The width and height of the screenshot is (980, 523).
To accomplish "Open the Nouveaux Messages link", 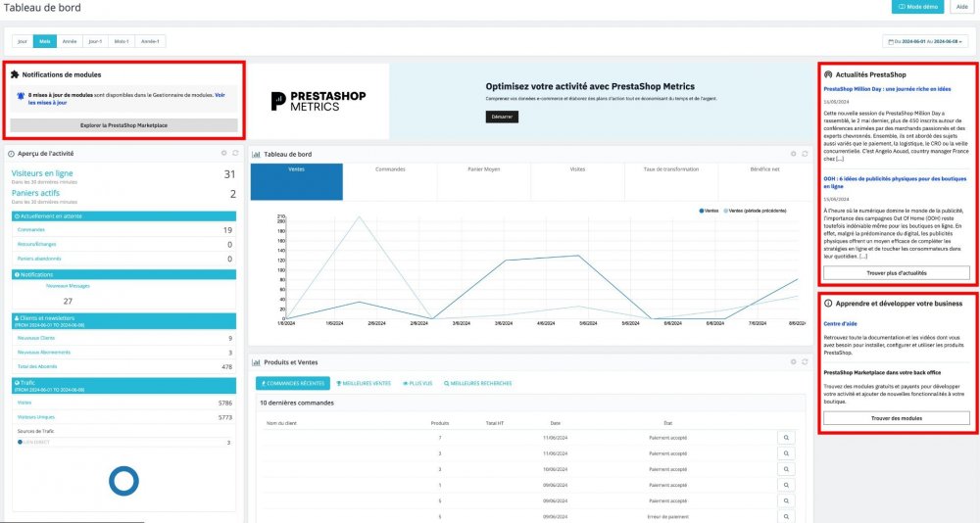I will (x=69, y=286).
